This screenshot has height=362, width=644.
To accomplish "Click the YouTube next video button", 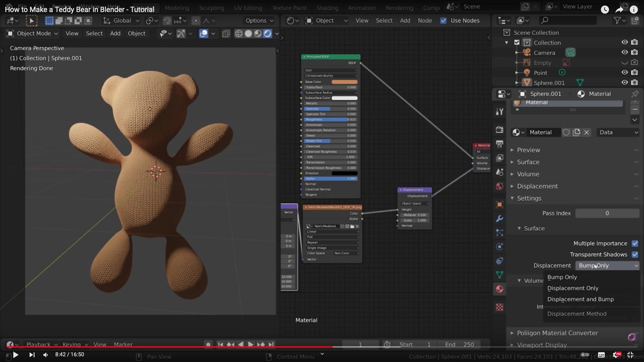I will click(x=32, y=355).
